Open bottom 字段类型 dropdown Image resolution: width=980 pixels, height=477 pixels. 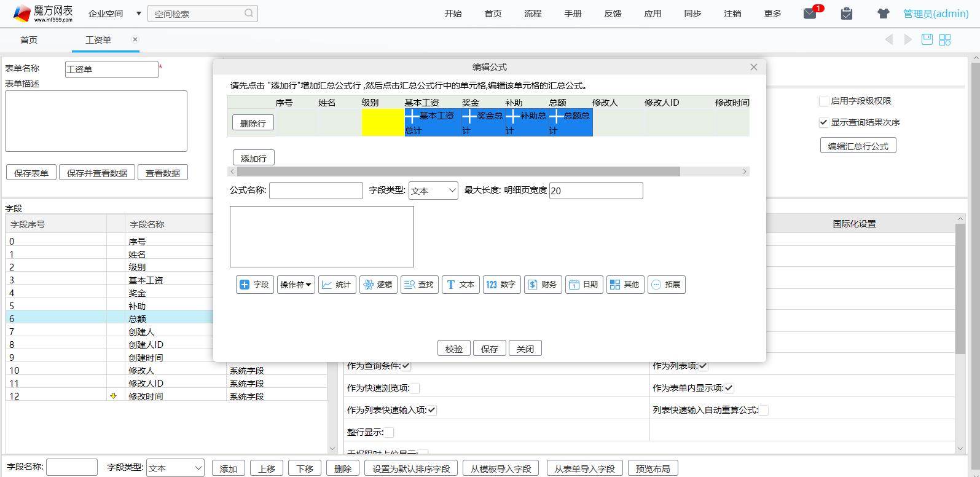pos(176,468)
